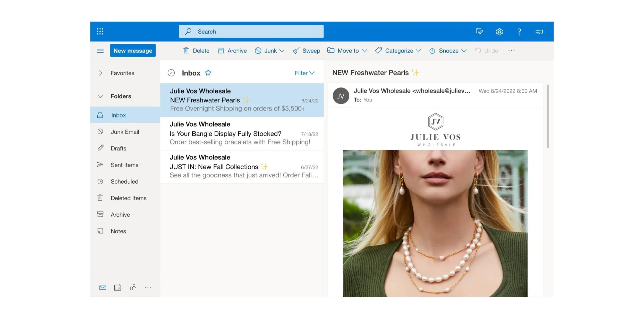Screen dimensions: 644x319
Task: Switch to People icon in bottom bar
Action: pyautogui.click(x=133, y=287)
